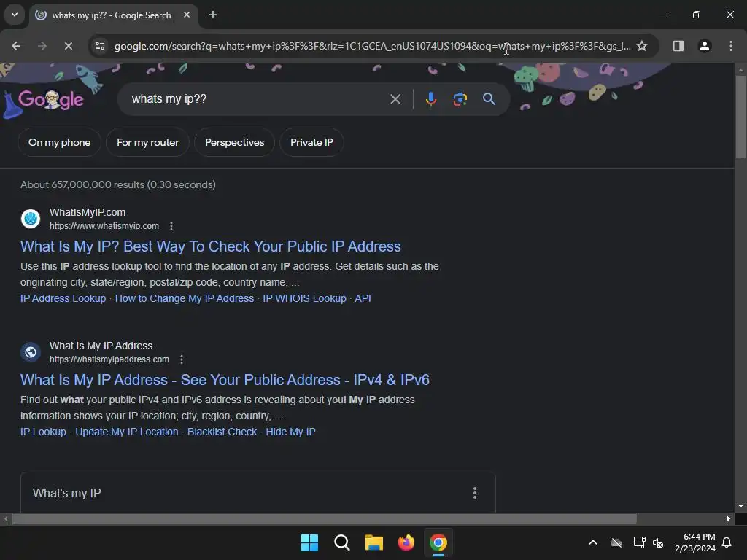Clear the search query text

(395, 99)
